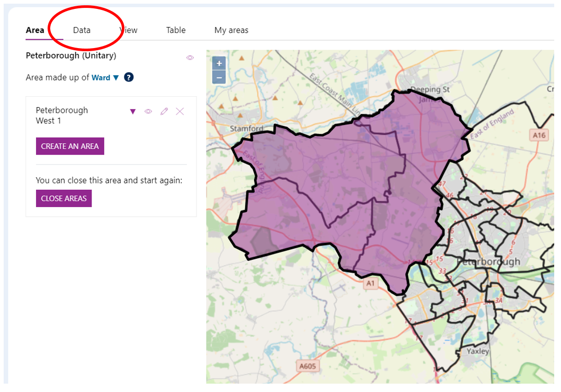Toggle visibility of Peterborough (Unitary)
The image size is (561, 392).
[x=190, y=57]
